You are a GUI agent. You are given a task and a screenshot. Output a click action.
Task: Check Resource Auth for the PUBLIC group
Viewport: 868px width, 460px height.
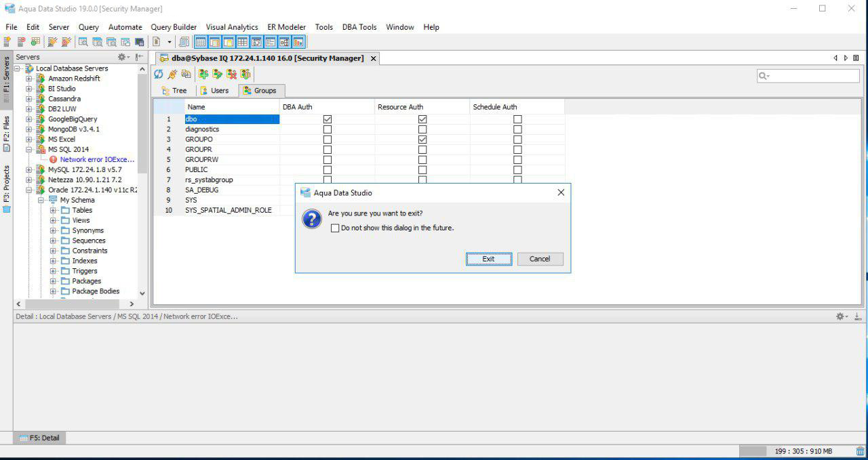[x=422, y=170]
